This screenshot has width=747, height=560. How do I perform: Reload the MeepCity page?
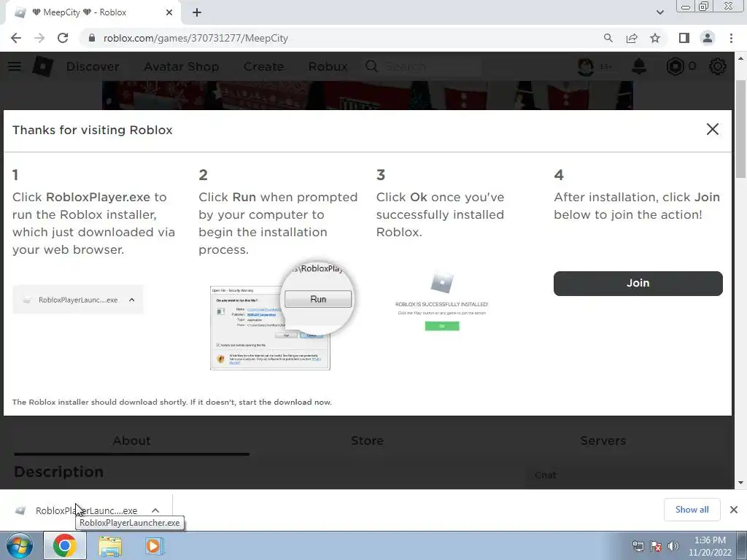click(63, 38)
